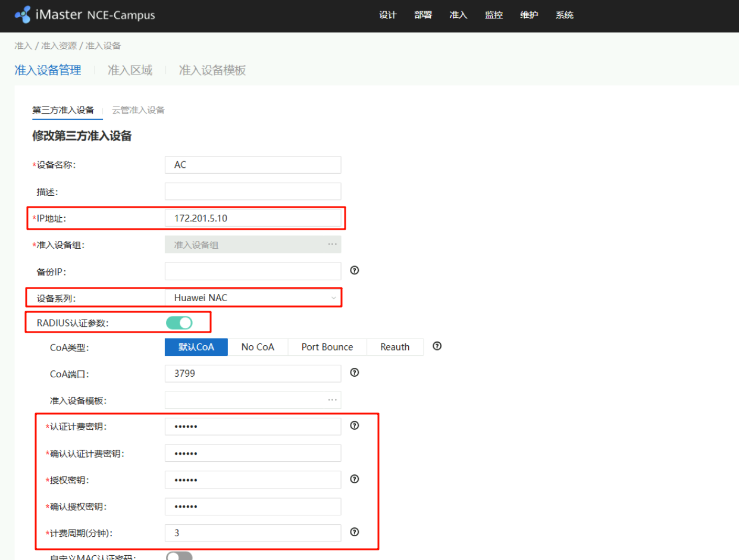Open 准入设备模板 picker ellipsis

tap(332, 400)
